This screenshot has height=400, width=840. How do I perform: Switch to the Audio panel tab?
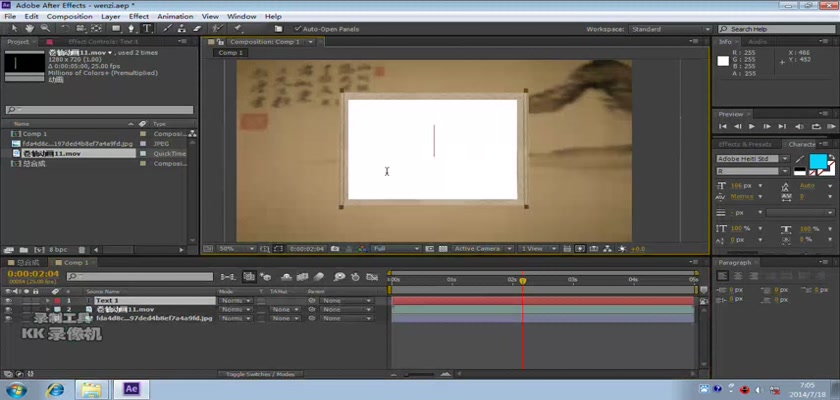click(x=758, y=42)
